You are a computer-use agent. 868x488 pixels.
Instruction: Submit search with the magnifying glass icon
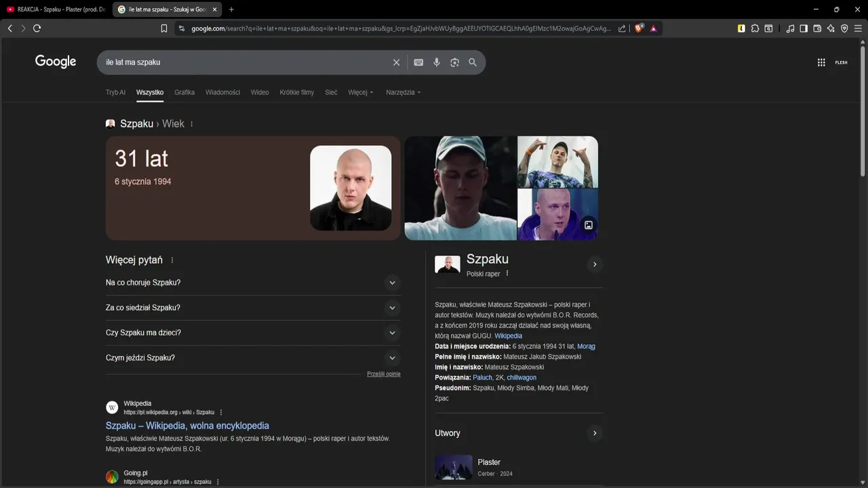473,62
